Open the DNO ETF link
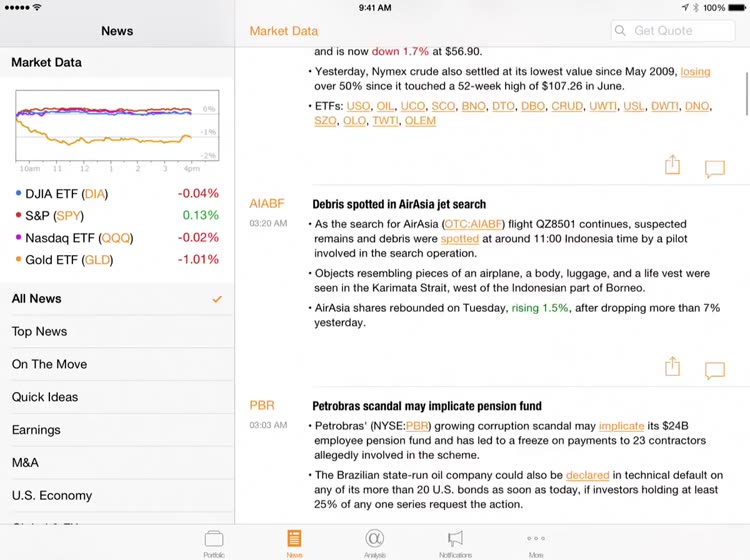This screenshot has width=750, height=560. tap(697, 106)
